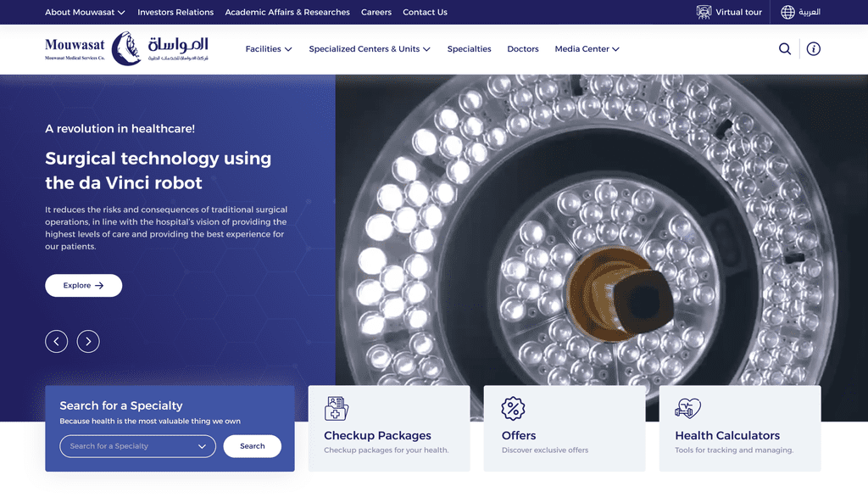Click the Explore button
This screenshot has height=503, width=868.
tap(84, 285)
